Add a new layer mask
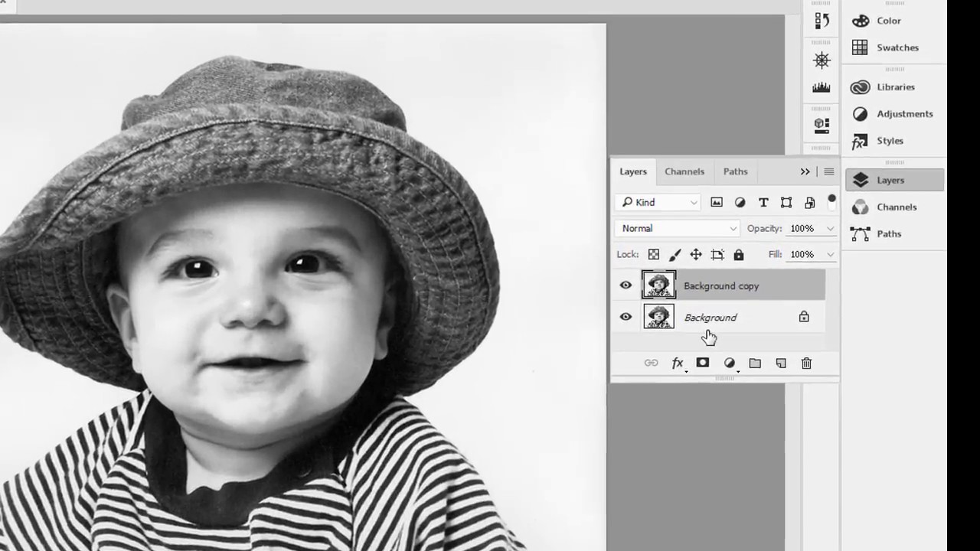 pyautogui.click(x=703, y=363)
